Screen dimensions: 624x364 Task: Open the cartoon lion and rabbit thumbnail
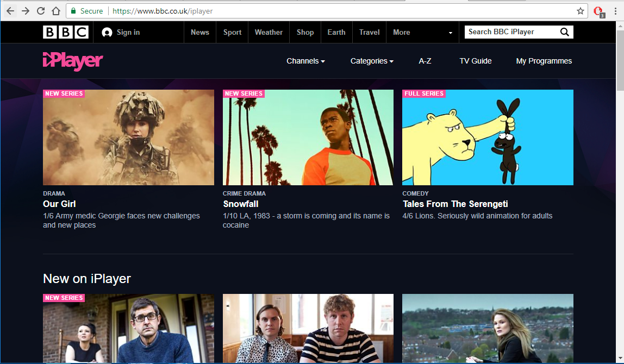(x=488, y=137)
